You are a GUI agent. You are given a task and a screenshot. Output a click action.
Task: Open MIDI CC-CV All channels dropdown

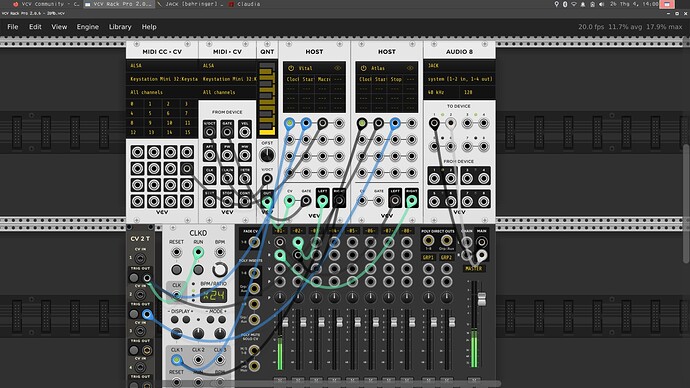[162, 92]
